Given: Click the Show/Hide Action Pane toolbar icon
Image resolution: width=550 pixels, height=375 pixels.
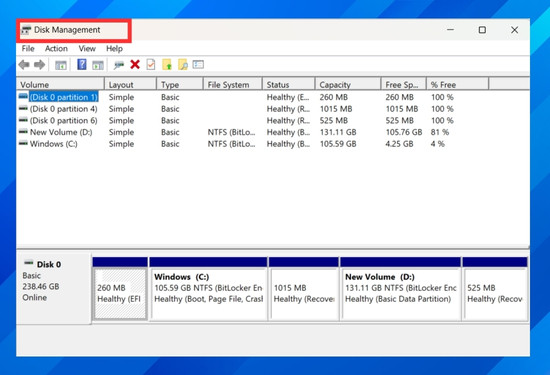Looking at the screenshot, I should (x=98, y=65).
